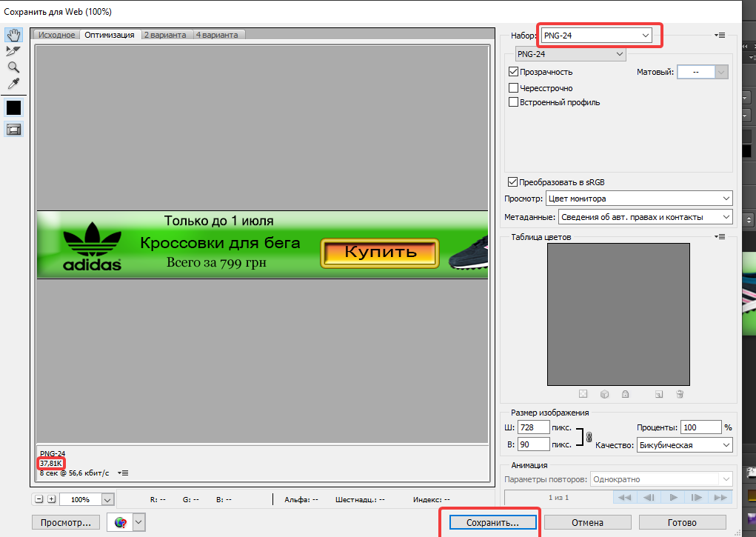Open the Просмотр Цвет монитора dropdown

coord(639,199)
